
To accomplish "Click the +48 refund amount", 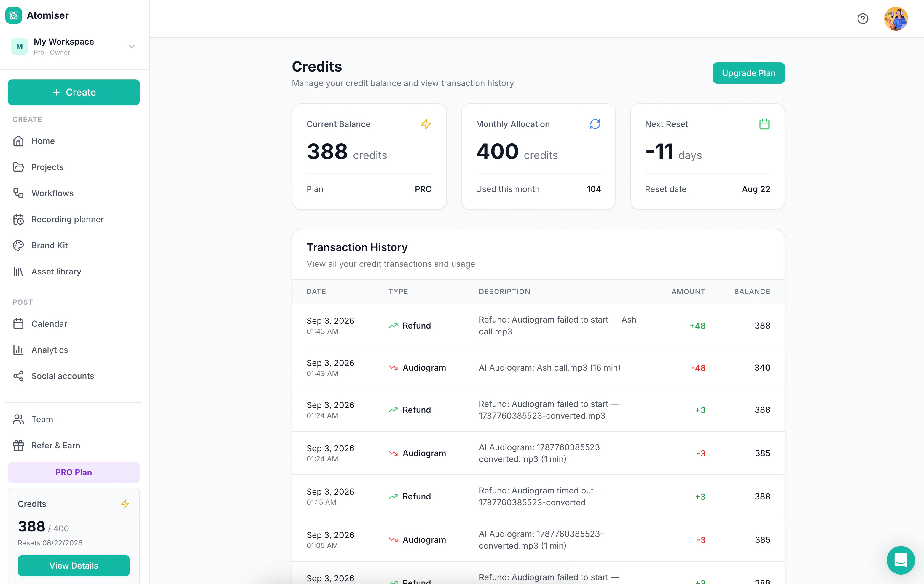I will (697, 326).
